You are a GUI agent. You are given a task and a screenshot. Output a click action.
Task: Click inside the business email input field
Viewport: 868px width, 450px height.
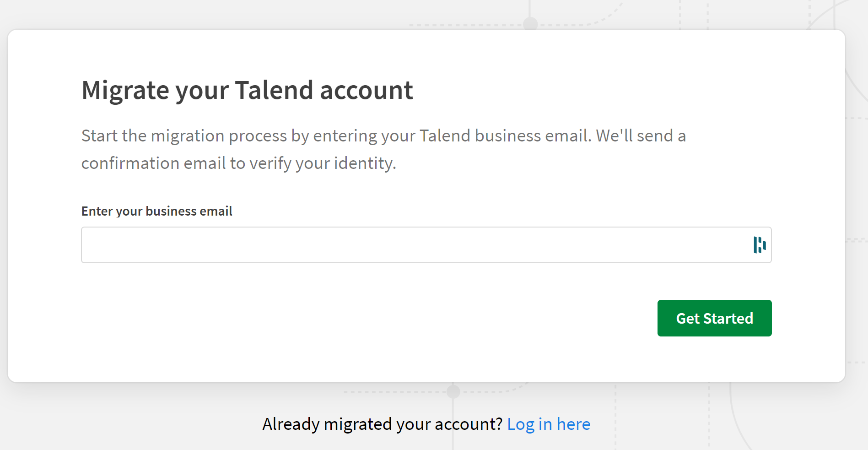pyautogui.click(x=366, y=245)
